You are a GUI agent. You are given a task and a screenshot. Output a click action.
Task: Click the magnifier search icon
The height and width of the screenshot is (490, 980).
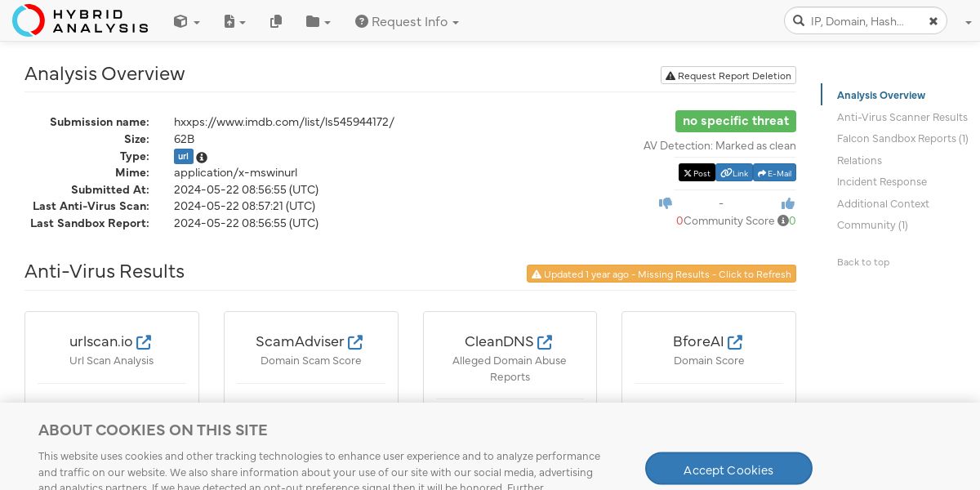click(x=798, y=21)
